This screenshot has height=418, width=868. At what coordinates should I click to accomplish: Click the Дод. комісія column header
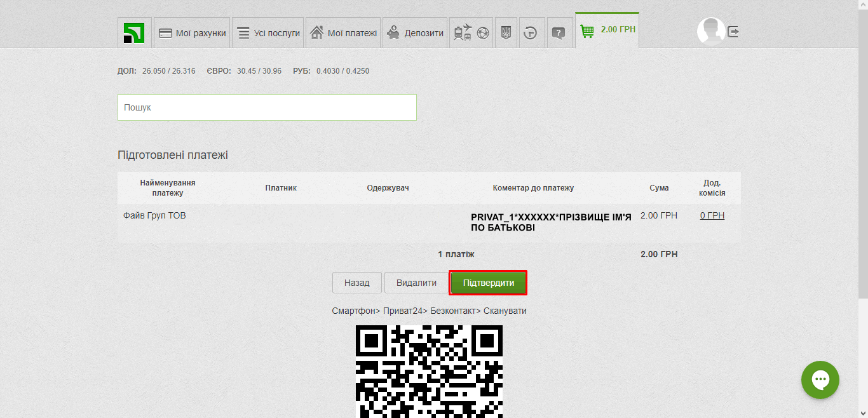point(712,188)
